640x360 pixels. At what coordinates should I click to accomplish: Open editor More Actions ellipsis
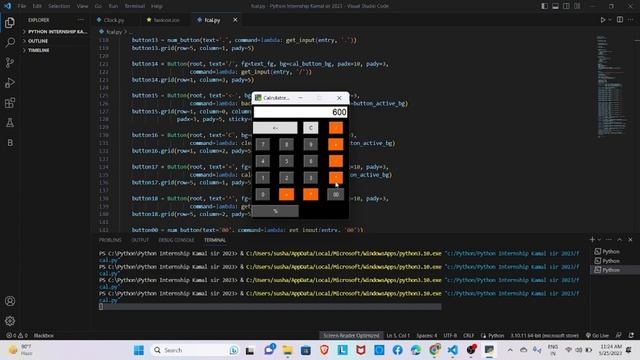point(631,20)
